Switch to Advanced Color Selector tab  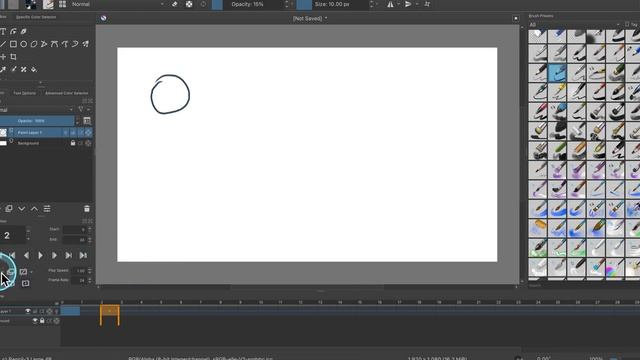(66, 93)
